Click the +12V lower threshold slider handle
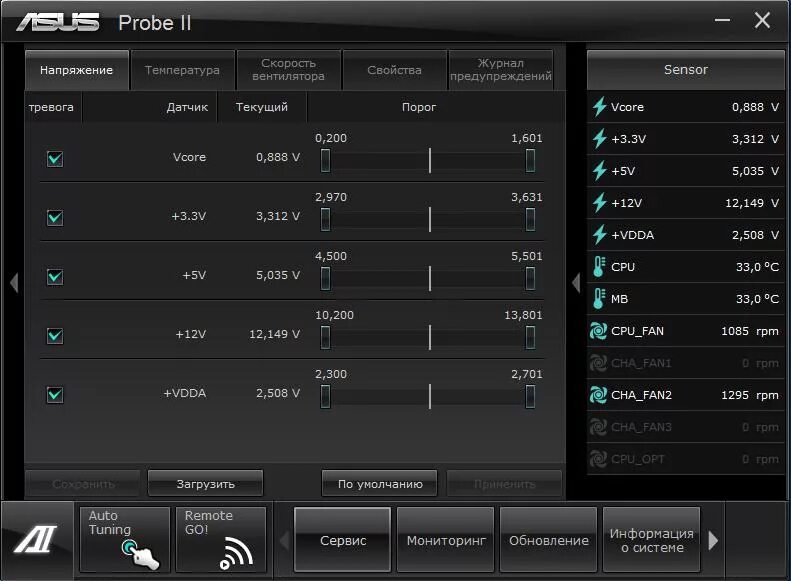 (325, 337)
